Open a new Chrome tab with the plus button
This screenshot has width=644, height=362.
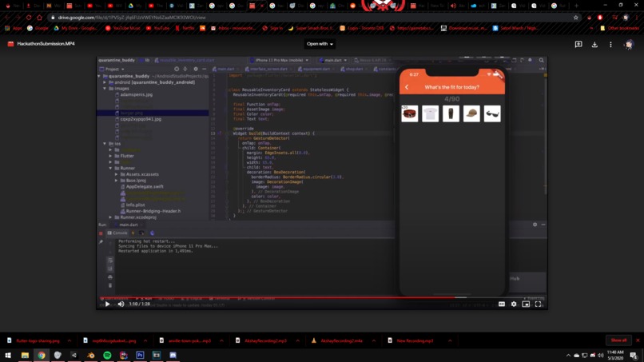pyautogui.click(x=576, y=6)
